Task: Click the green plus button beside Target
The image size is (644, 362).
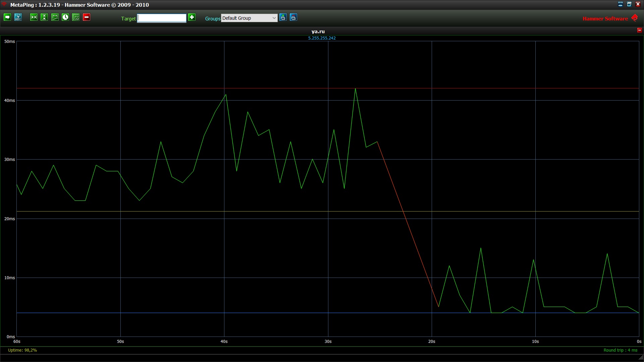Action: (x=192, y=17)
